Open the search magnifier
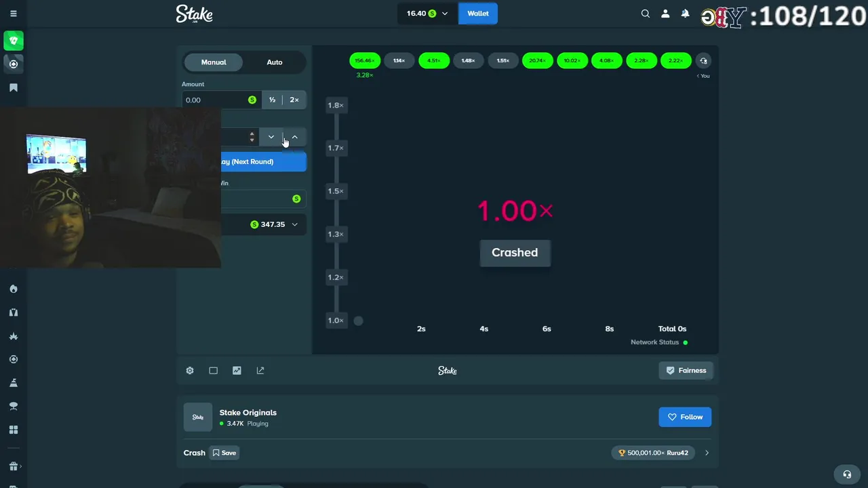The height and width of the screenshot is (488, 868). (x=646, y=14)
